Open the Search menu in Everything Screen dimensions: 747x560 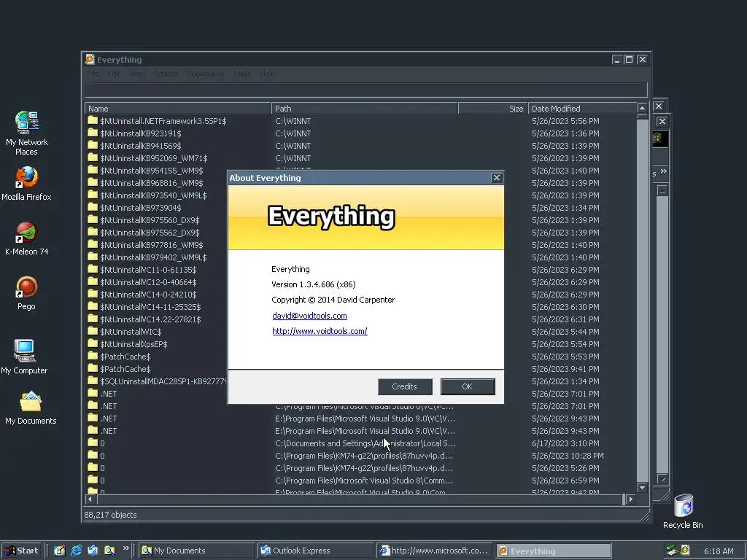point(166,74)
